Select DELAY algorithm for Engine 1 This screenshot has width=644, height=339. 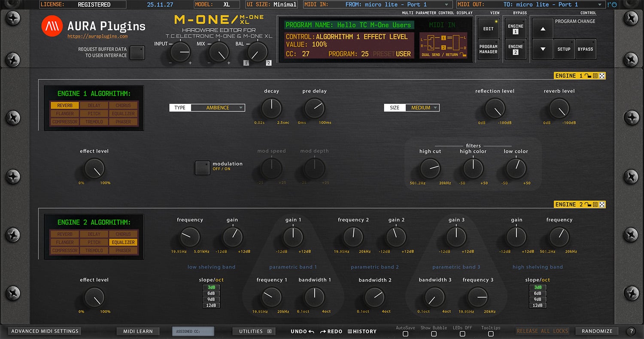point(94,105)
